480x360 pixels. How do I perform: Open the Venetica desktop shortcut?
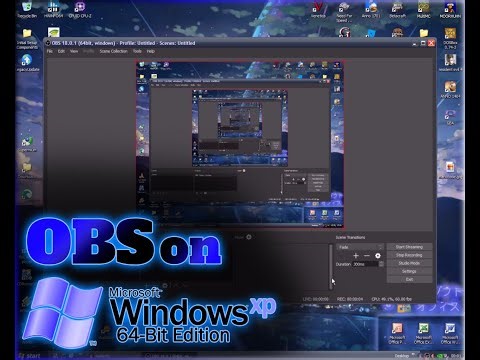click(318, 10)
